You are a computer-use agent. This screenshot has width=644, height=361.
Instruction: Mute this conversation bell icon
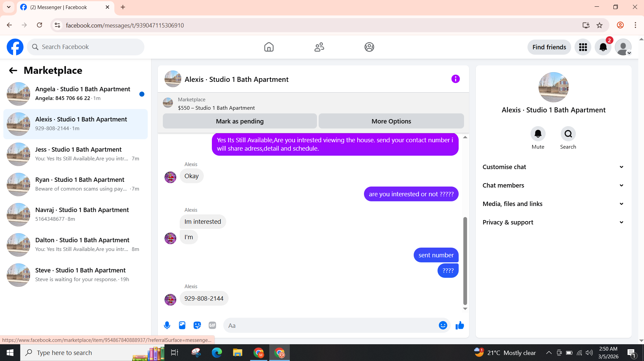pyautogui.click(x=538, y=134)
